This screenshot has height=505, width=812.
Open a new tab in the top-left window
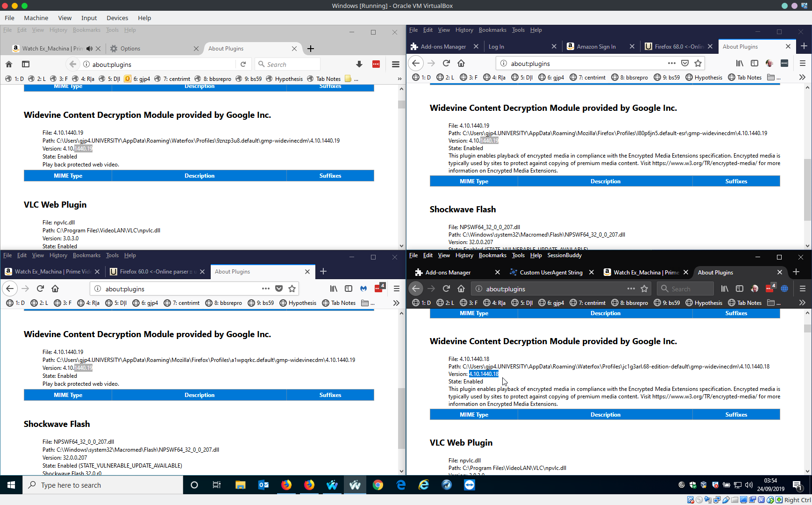tap(311, 49)
